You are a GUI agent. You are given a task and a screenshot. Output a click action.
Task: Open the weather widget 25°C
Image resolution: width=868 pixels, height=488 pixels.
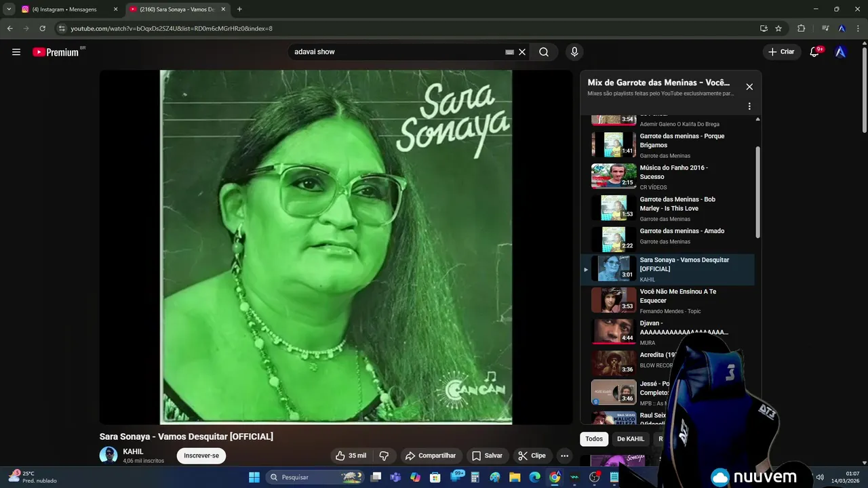[33, 477]
